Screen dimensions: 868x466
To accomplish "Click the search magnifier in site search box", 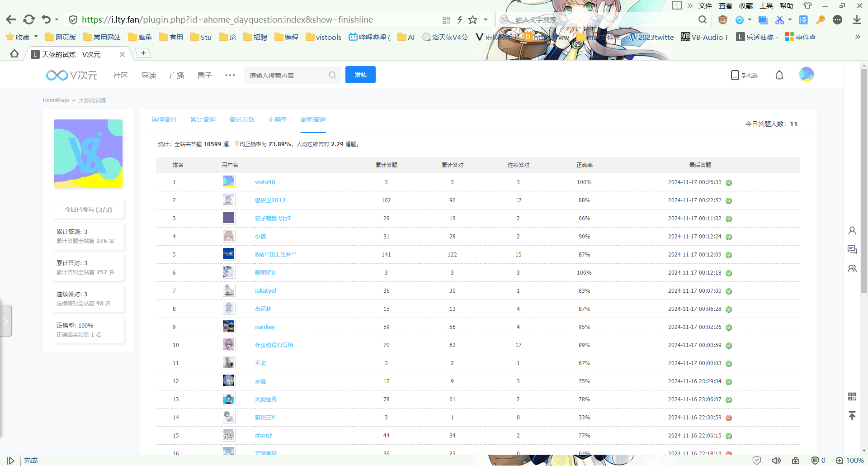I will tap(333, 75).
